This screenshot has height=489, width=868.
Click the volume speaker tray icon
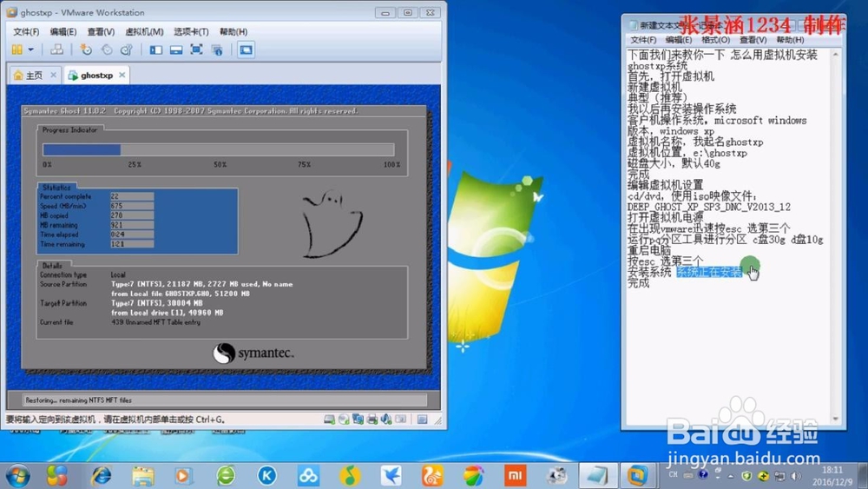point(796,476)
